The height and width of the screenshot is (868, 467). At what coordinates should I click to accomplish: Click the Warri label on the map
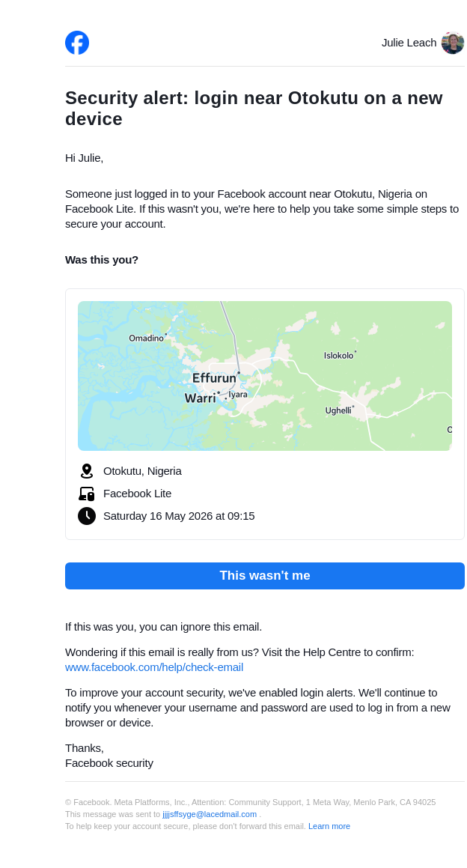pos(200,398)
